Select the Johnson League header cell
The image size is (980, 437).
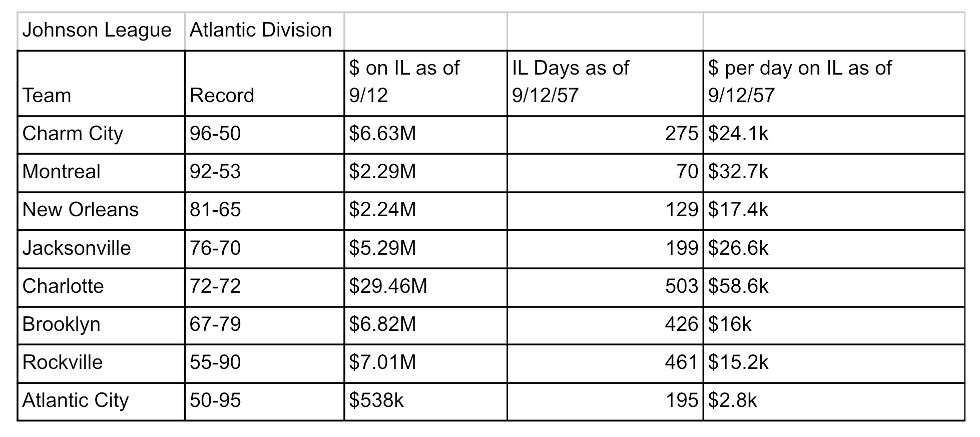101,31
